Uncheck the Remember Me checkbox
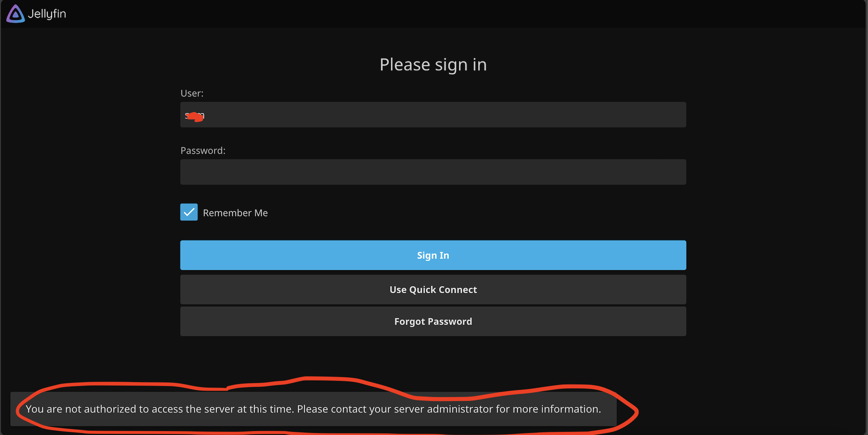 coord(189,212)
